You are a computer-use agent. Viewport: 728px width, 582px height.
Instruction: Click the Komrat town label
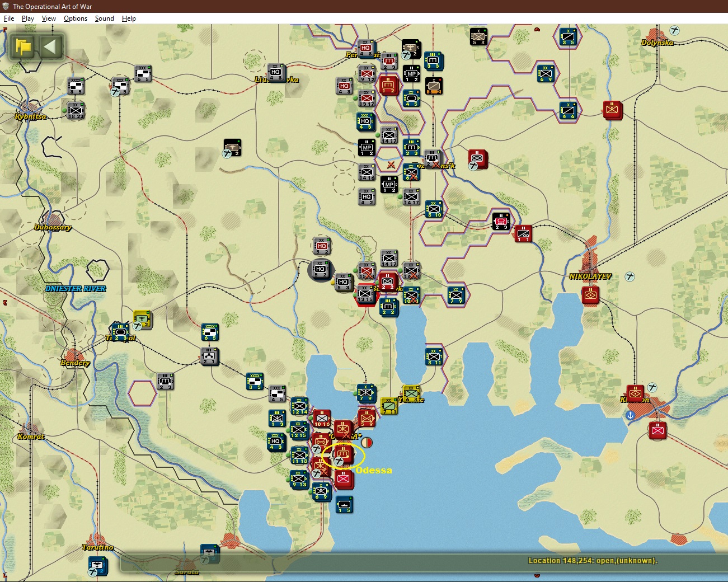31,436
